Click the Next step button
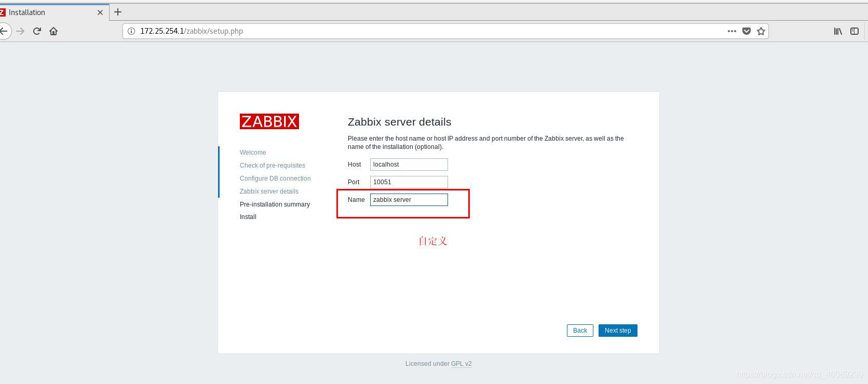Viewport: 868px width, 384px height. [x=618, y=331]
